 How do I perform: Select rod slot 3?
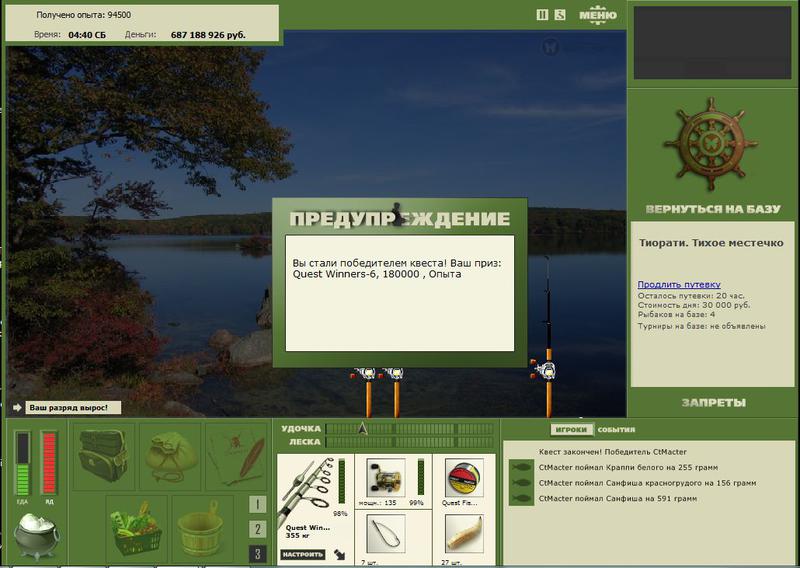258,554
